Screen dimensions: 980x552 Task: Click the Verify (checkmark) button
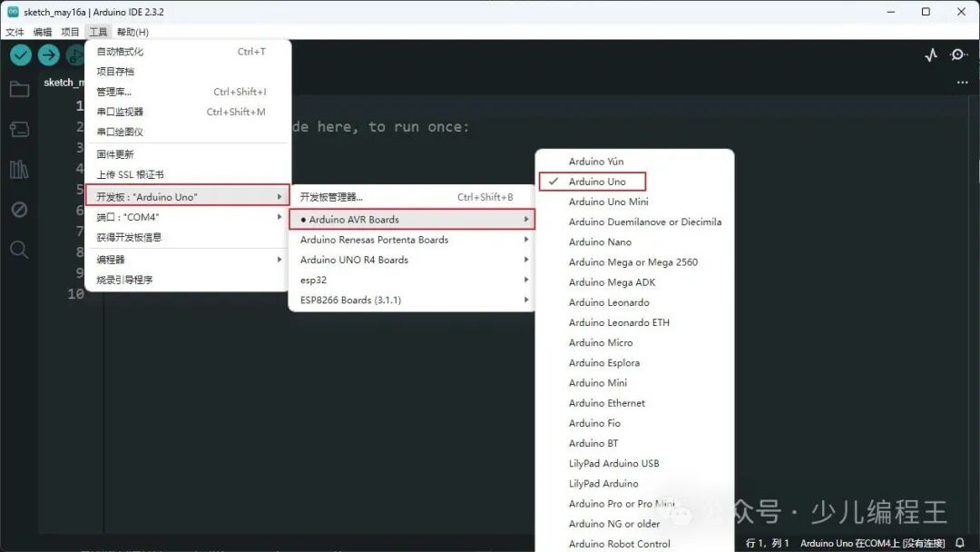[20, 54]
